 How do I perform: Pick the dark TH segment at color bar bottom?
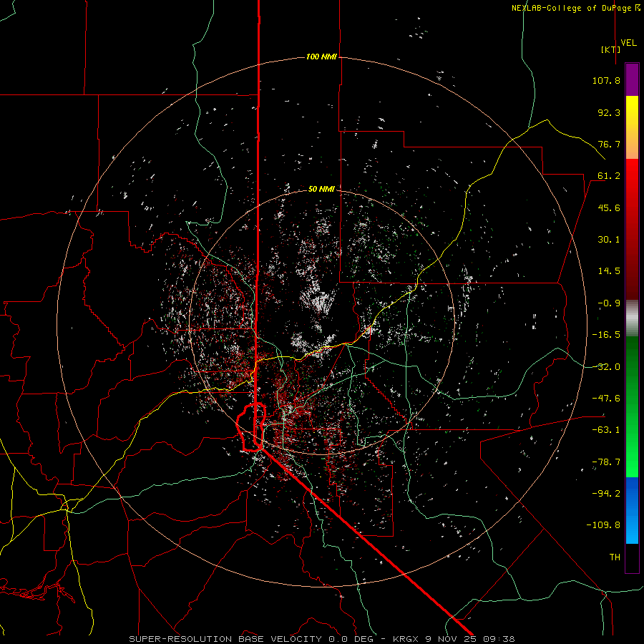pyautogui.click(x=632, y=557)
